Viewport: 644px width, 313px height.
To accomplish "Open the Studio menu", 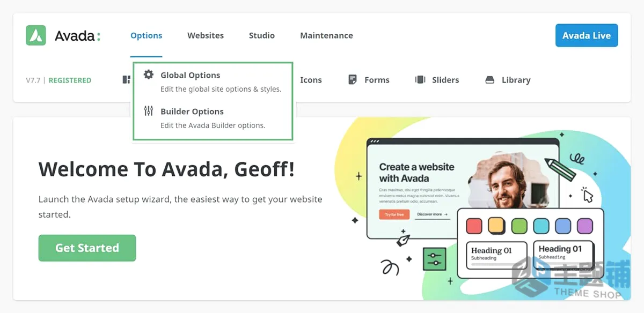I will point(262,35).
